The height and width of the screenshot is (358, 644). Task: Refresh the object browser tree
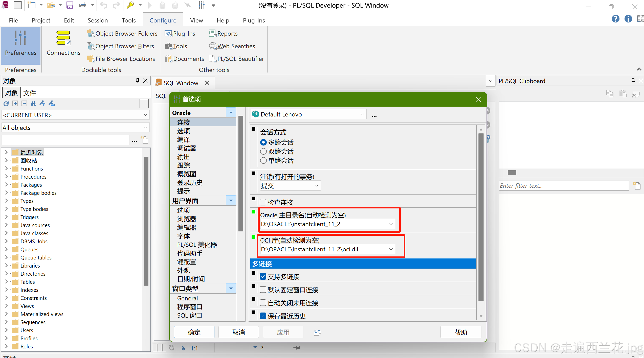click(6, 103)
